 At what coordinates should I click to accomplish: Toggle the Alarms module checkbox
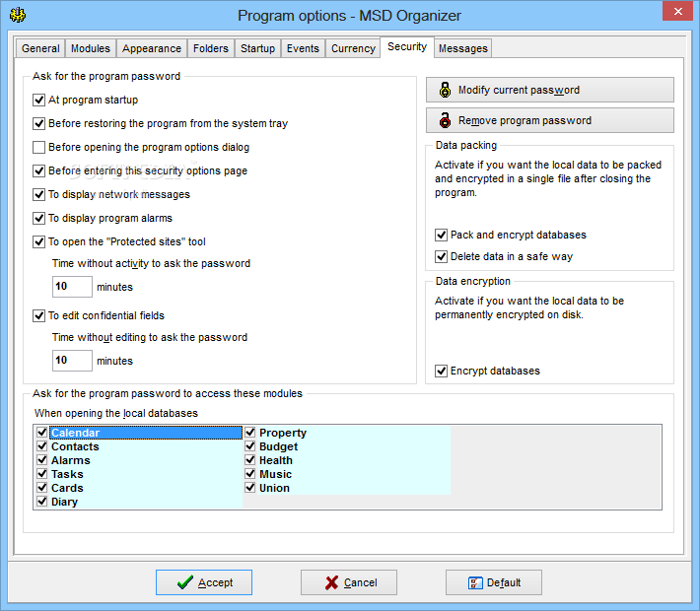point(42,460)
